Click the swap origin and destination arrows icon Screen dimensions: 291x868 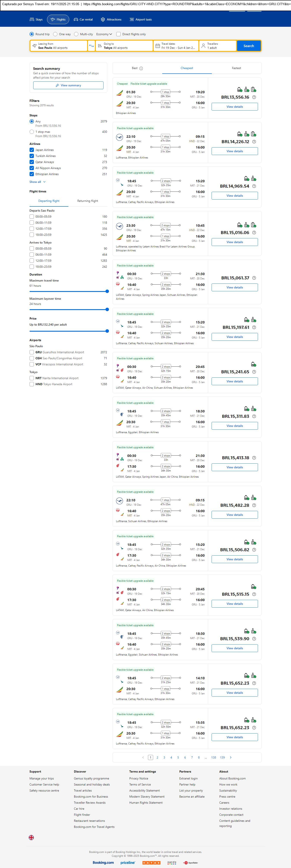(91, 46)
